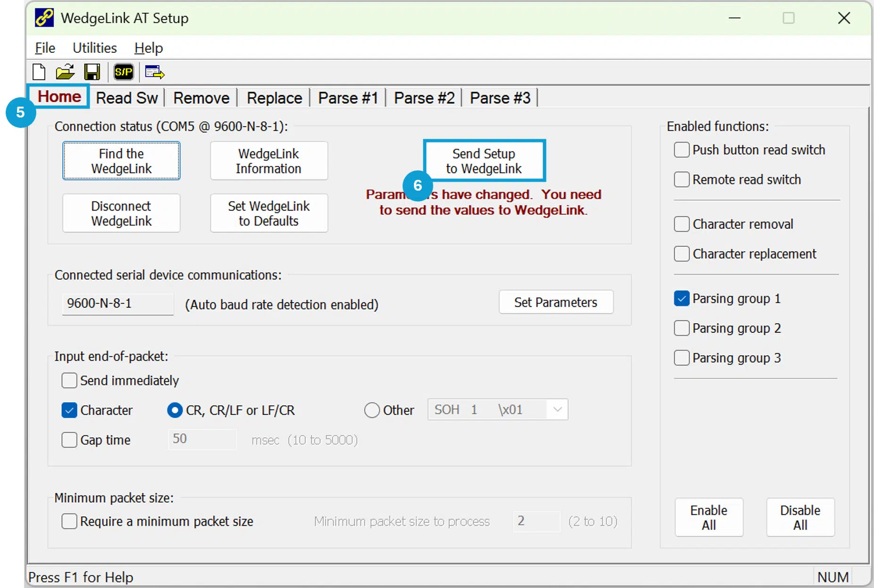Click Find the WedgeLink button
This screenshot has height=588, width=874.
(x=121, y=161)
